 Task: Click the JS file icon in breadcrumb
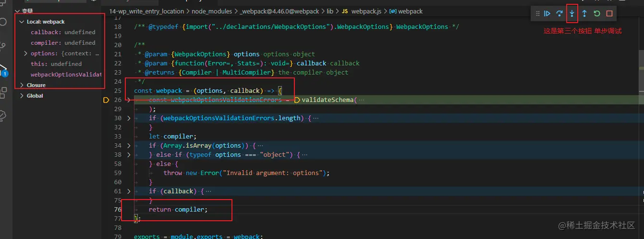[345, 11]
